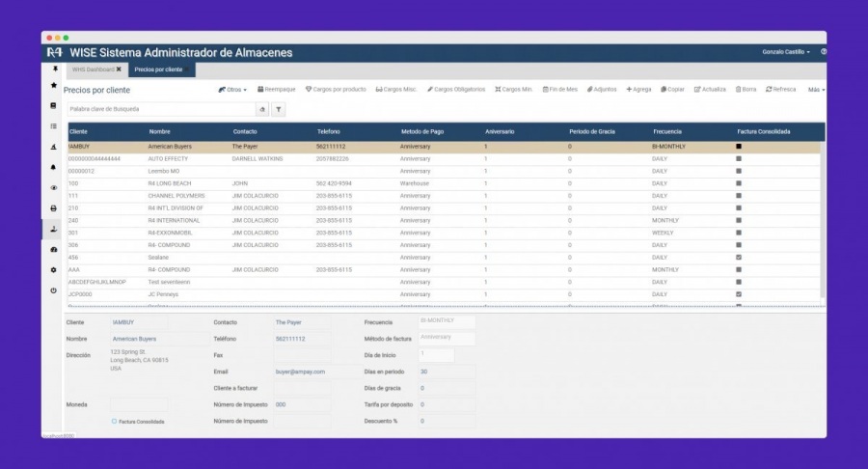868x469 pixels.
Task: Click WEEKLY frequency cell
Action: pyautogui.click(x=663, y=234)
